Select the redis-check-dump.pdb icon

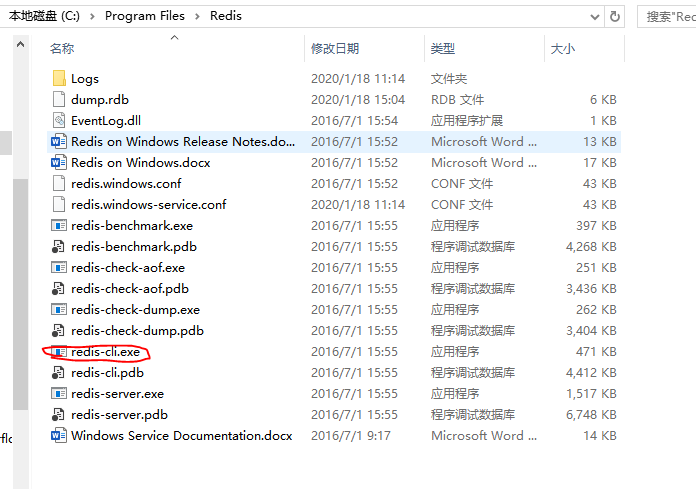coord(58,331)
